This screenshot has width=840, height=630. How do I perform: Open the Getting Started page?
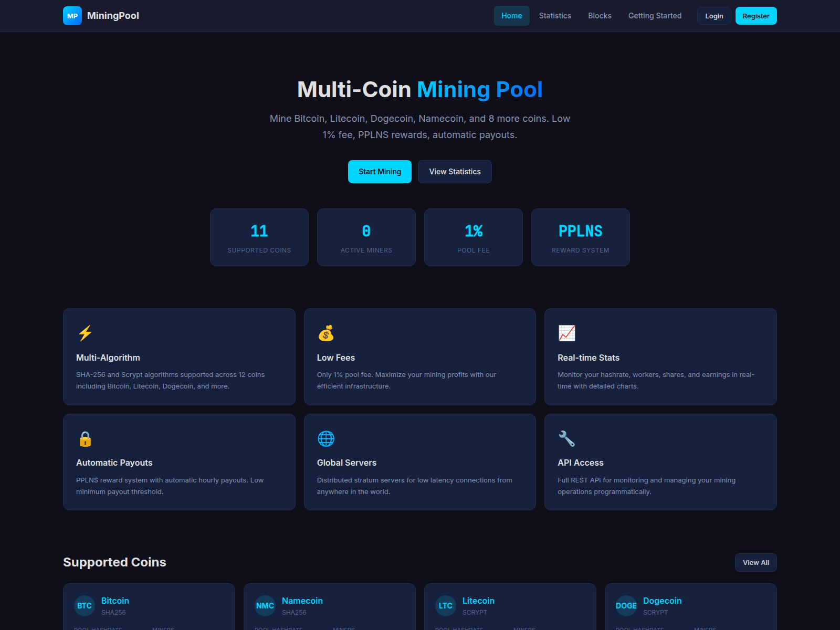655,16
